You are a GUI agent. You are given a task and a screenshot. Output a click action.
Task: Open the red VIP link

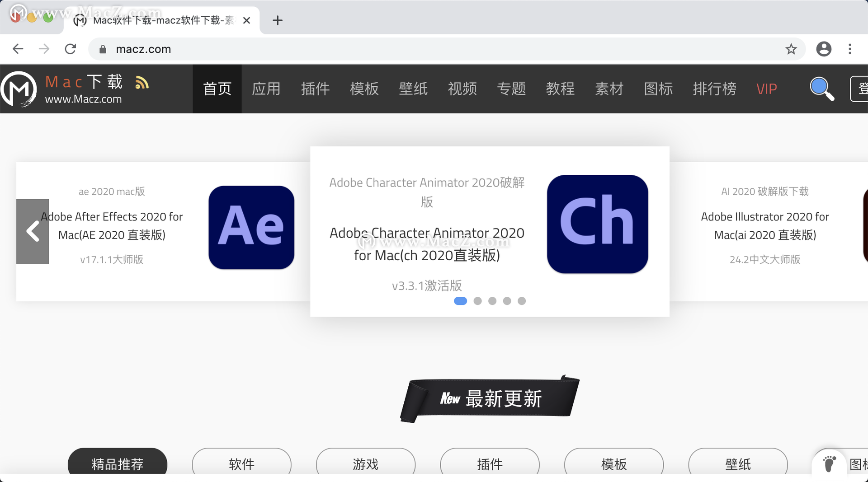[767, 89]
